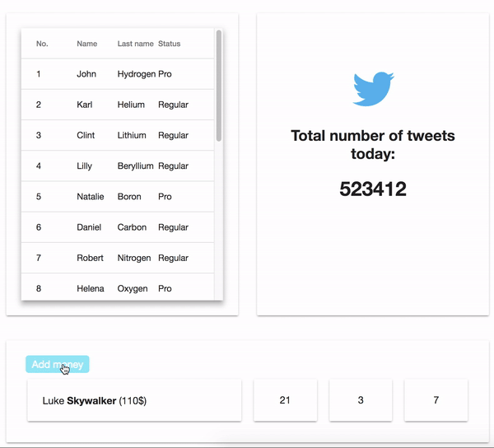
Task: Click the card showing 21
Action: click(285, 400)
